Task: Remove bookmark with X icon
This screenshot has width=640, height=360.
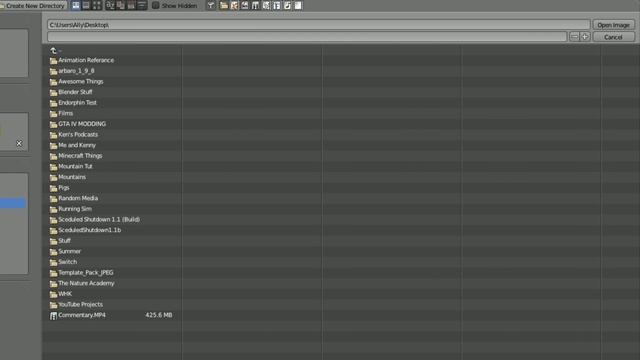Action: point(19,143)
